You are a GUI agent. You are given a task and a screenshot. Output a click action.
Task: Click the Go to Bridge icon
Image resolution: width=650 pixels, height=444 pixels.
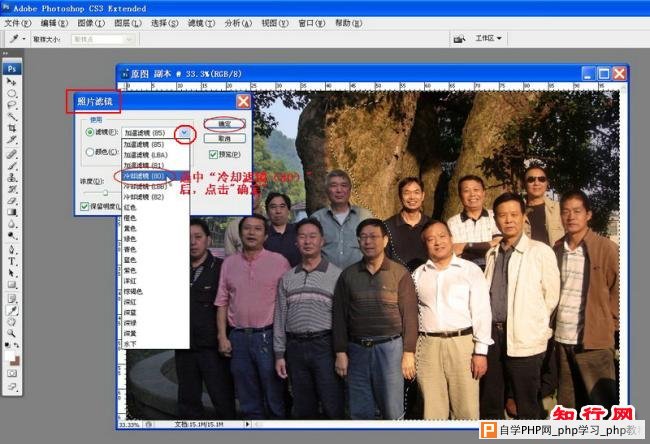459,39
